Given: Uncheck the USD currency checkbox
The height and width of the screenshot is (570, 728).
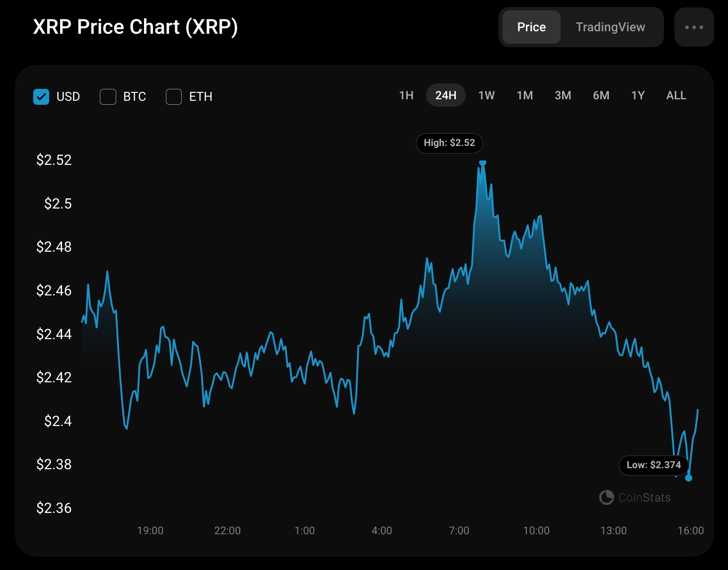Looking at the screenshot, I should tap(41, 96).
